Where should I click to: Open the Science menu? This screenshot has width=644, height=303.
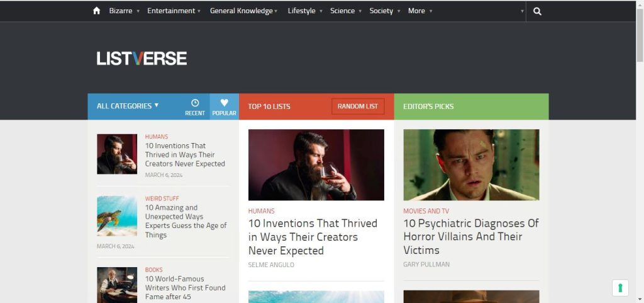pos(345,11)
